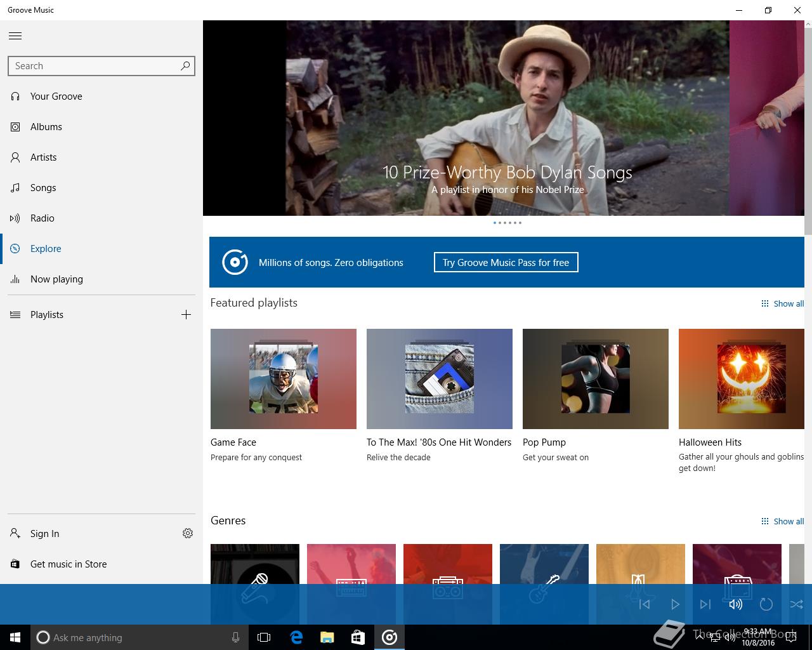Click the 'Game Face' playlist title
Image resolution: width=812 pixels, height=650 pixels.
[x=233, y=442]
